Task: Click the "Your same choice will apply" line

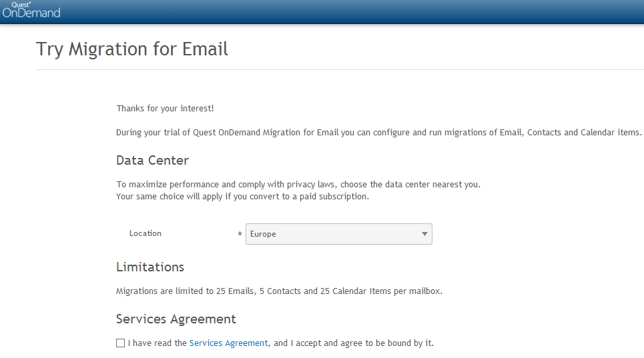Action: (x=242, y=197)
